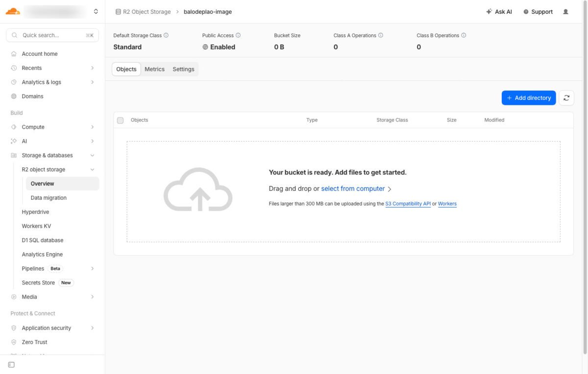Image resolution: width=588 pixels, height=374 pixels.
Task: Click the Class A Operations info icon
Action: [381, 36]
